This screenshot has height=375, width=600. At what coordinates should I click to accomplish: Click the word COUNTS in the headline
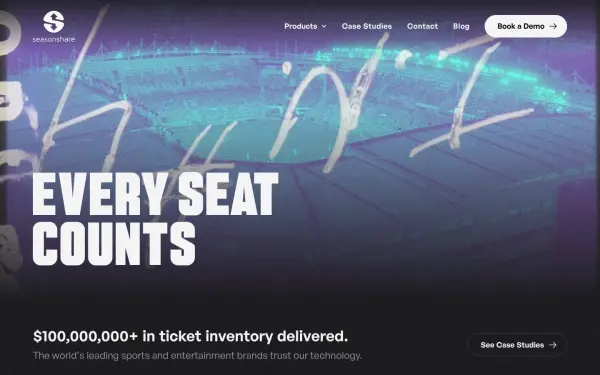(x=114, y=244)
